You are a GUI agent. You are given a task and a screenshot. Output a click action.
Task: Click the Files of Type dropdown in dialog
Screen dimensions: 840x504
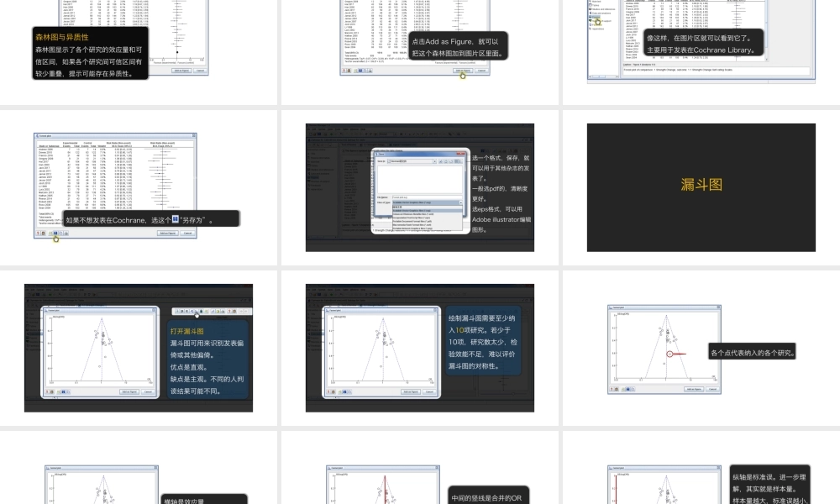click(x=428, y=203)
